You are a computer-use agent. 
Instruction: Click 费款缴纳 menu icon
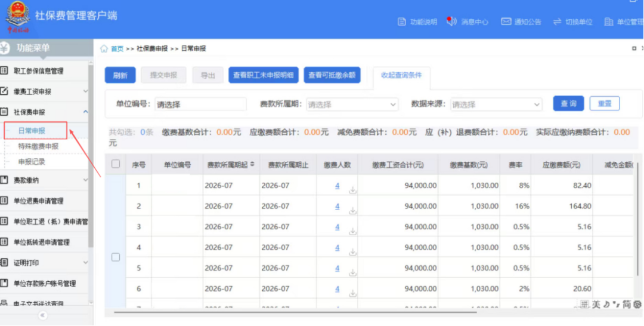point(4,180)
